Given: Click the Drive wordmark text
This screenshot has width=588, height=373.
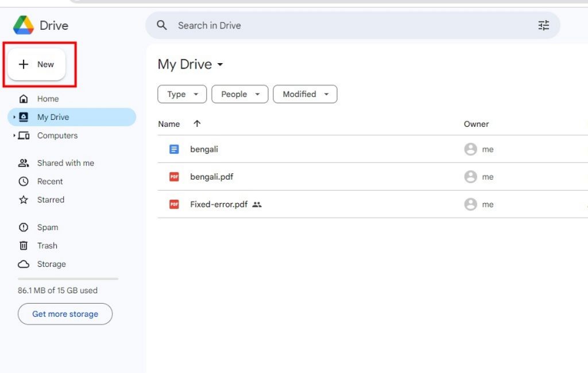Looking at the screenshot, I should pyautogui.click(x=54, y=25).
